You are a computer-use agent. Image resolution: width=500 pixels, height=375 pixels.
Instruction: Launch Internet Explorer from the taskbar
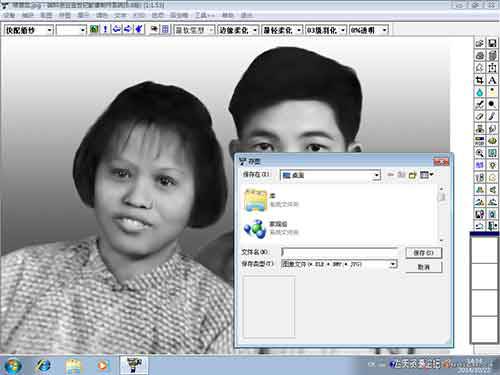pyautogui.click(x=43, y=366)
